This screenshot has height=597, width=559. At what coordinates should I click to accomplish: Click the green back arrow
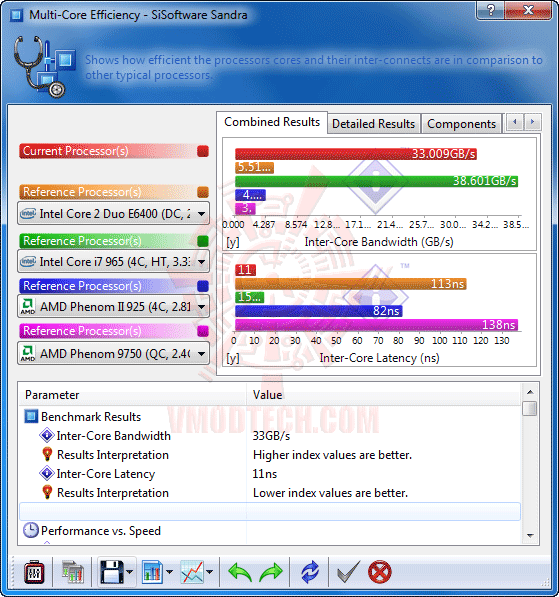click(x=240, y=572)
